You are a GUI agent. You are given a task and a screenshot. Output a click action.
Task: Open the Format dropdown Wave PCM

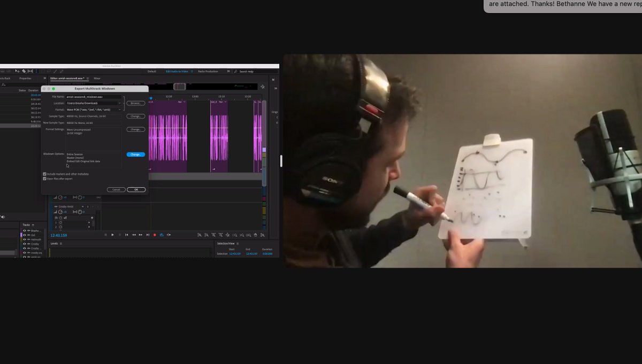point(120,110)
